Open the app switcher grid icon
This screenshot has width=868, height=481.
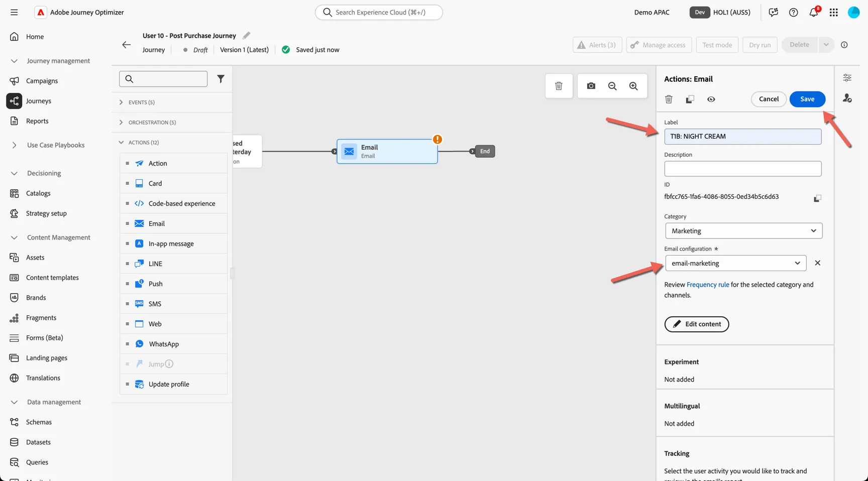click(834, 13)
